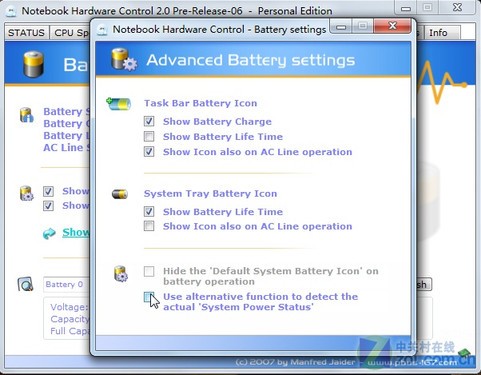This screenshot has width=481, height=375.
Task: Toggle second Show checkbox in main window
Action: coord(48,206)
